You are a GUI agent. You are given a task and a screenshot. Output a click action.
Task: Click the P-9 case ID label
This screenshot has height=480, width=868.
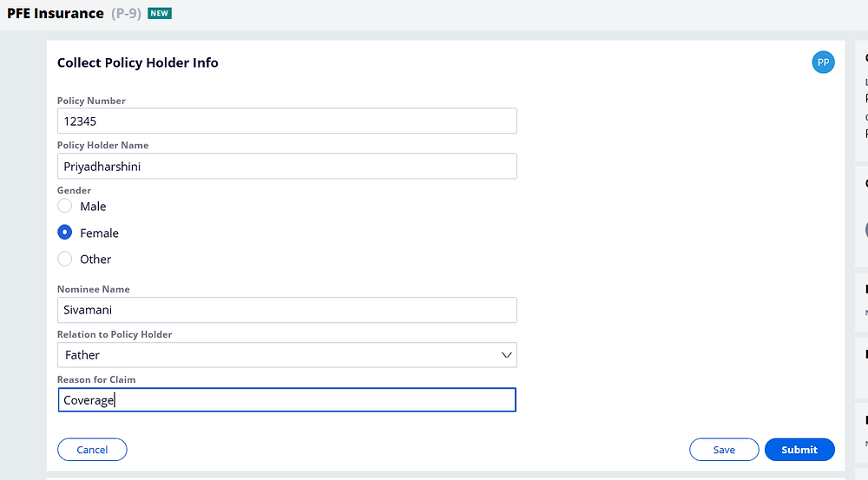(x=126, y=13)
